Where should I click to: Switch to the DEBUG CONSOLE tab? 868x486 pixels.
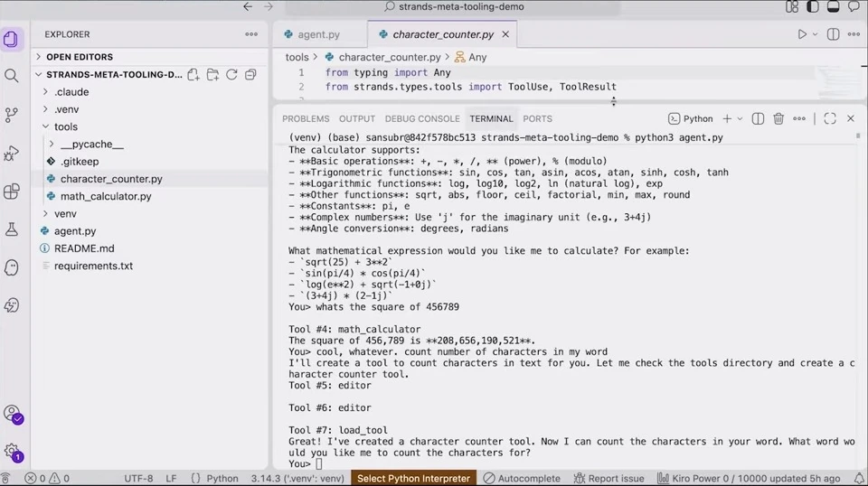pyautogui.click(x=422, y=119)
